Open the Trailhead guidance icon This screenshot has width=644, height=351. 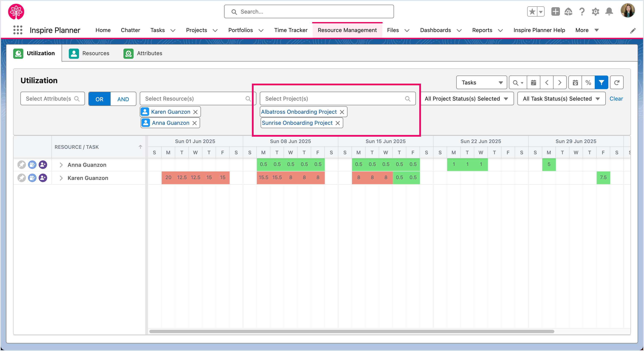point(568,11)
